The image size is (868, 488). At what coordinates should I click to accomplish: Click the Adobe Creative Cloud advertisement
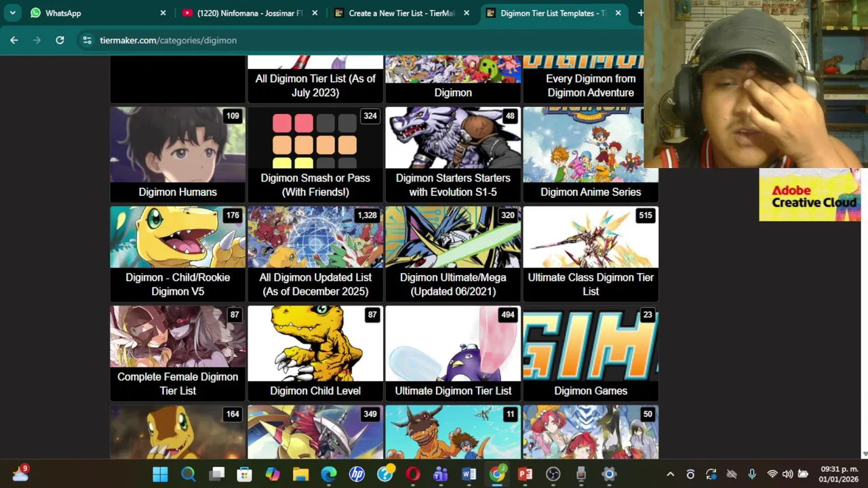(810, 195)
